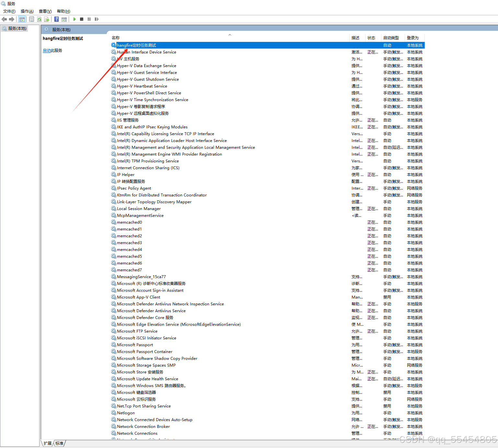Click the Restart Service toolbar icon

coord(97,19)
